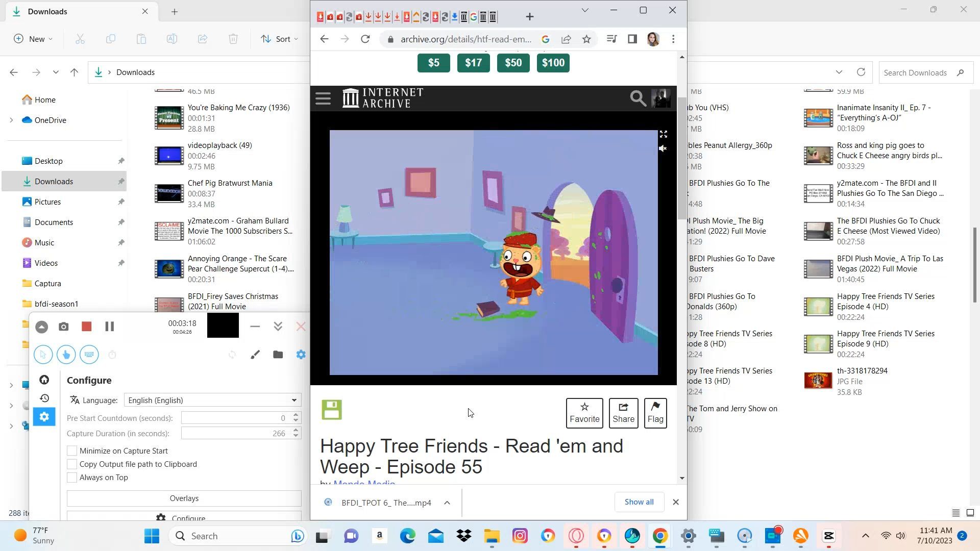
Task: Unmute the video player sound
Action: pos(663,148)
